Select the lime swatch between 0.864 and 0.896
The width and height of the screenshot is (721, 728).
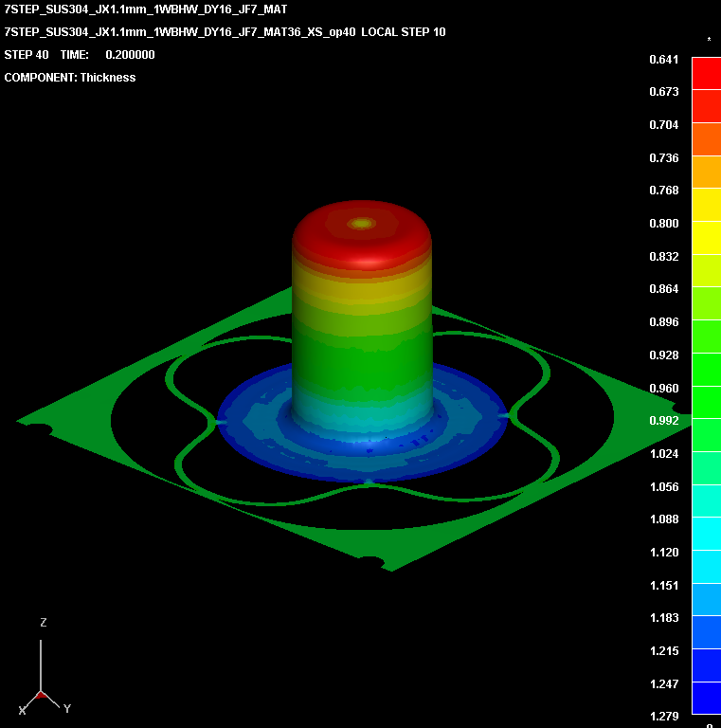(x=706, y=303)
